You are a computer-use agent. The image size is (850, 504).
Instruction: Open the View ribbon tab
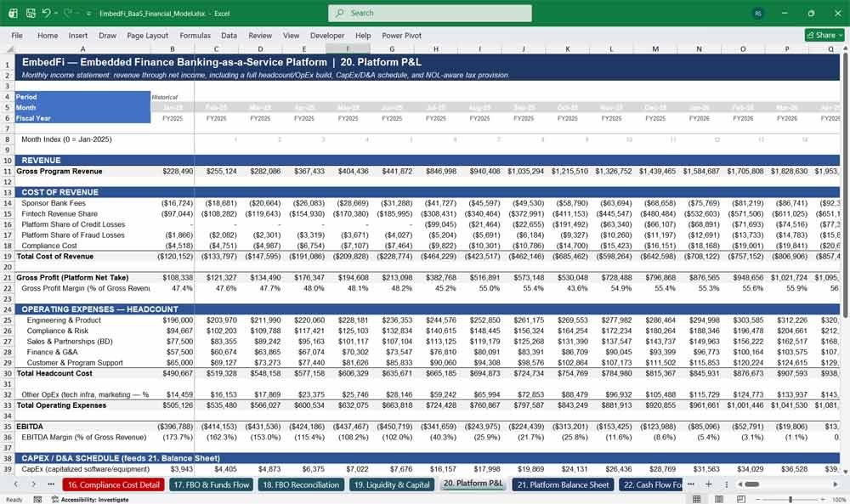[x=291, y=35]
